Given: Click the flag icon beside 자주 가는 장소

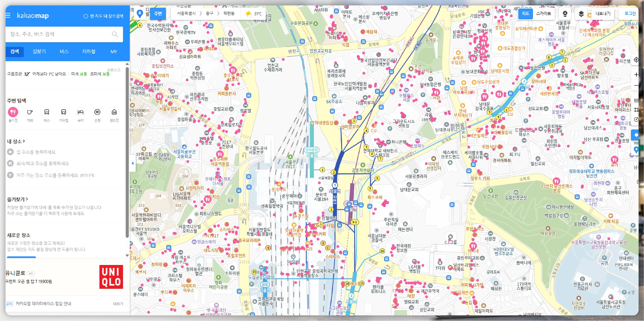Looking at the screenshot, I should coord(10,175).
